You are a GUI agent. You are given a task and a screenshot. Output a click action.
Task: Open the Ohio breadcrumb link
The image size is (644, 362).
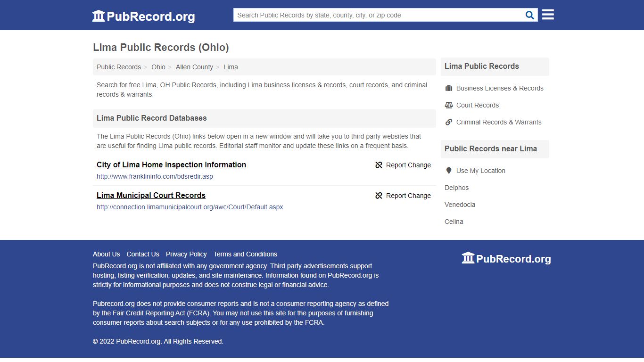(158, 67)
